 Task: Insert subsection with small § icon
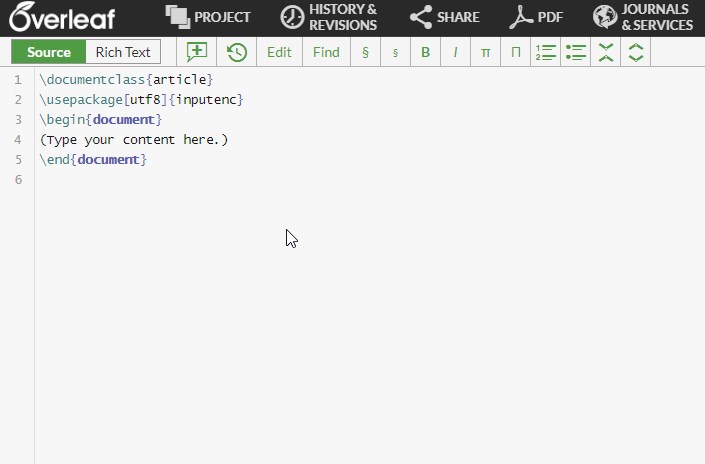[395, 52]
